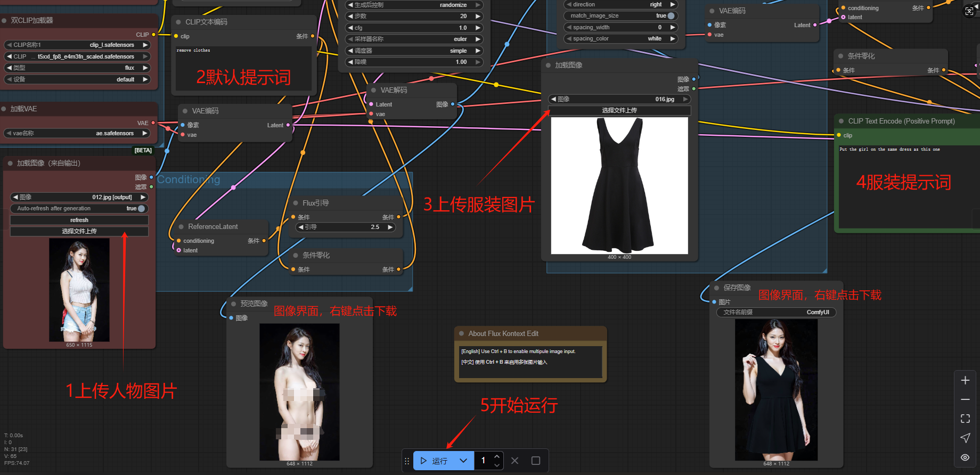This screenshot has height=475, width=980.
Task: Click the zoom out minus icon
Action: 965,399
